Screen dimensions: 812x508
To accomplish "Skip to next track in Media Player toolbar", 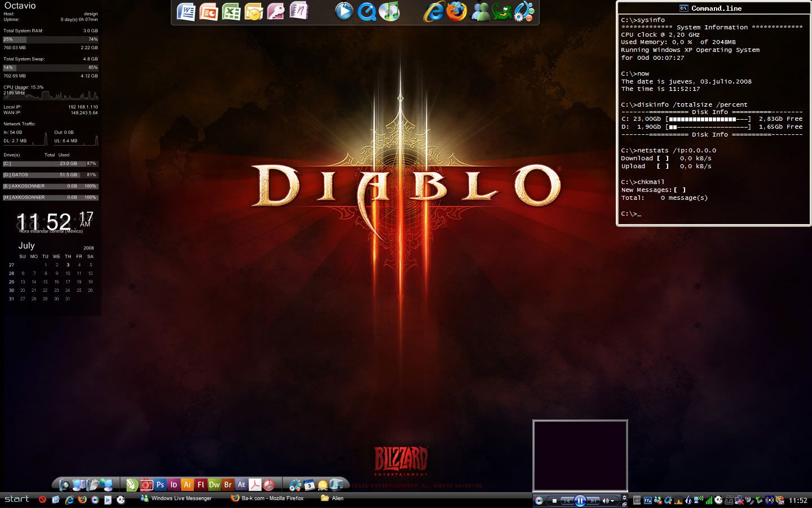I will (x=593, y=501).
